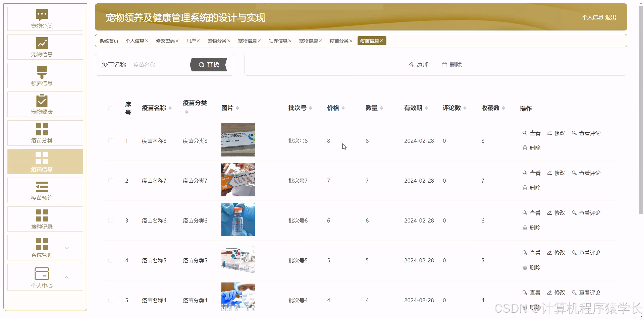
Task: Sort by 疫苗分类 column arrows
Action: point(187,112)
